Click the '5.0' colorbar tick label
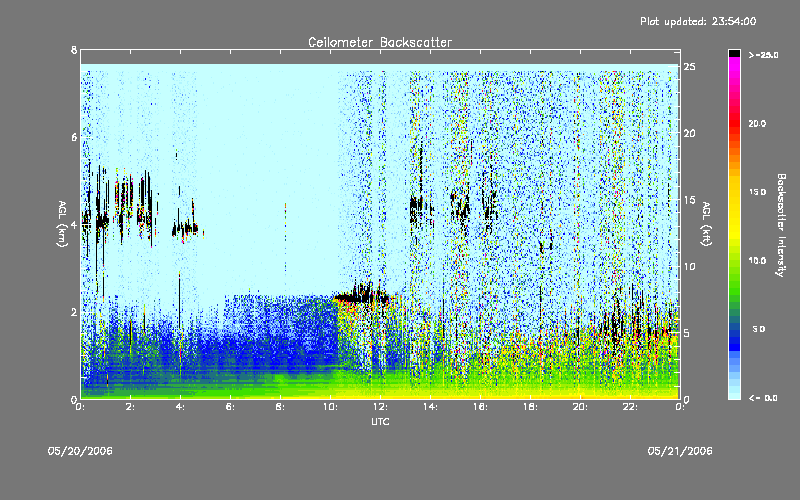 coord(759,329)
